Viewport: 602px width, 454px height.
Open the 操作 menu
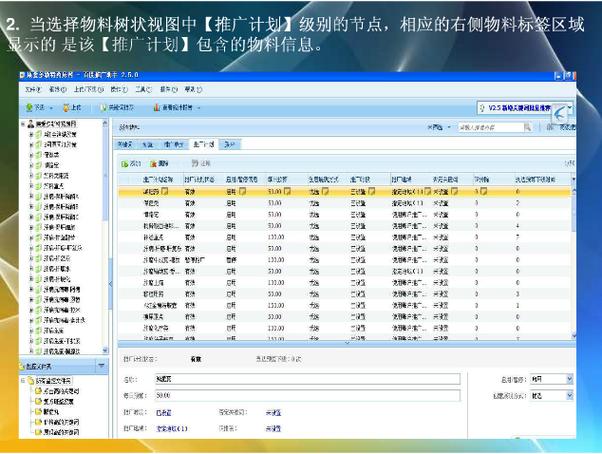(x=169, y=89)
